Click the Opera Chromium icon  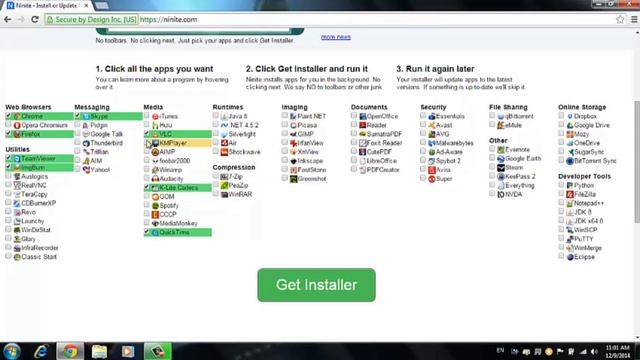tap(17, 125)
